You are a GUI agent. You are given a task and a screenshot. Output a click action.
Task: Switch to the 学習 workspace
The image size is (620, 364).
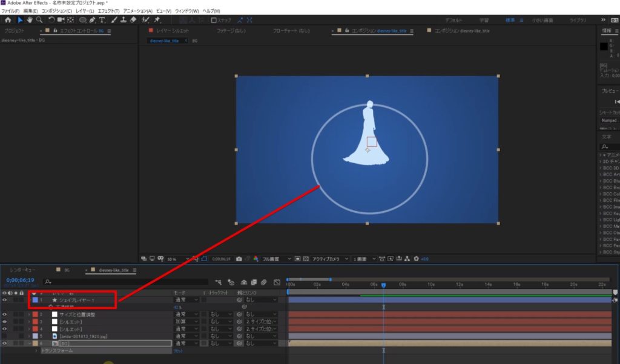coord(484,20)
